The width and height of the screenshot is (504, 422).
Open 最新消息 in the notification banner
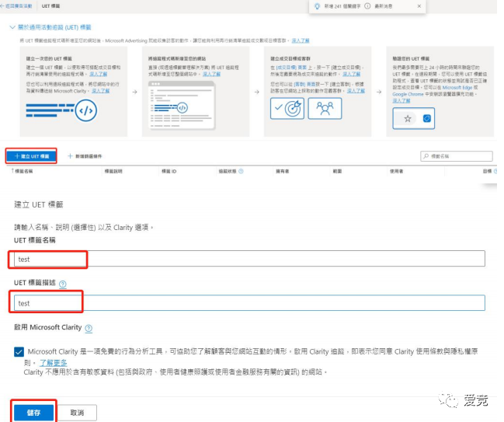(x=383, y=6)
